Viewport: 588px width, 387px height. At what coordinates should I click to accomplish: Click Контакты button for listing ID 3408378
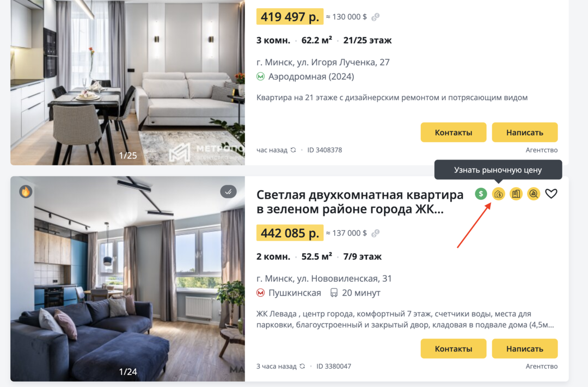(454, 132)
